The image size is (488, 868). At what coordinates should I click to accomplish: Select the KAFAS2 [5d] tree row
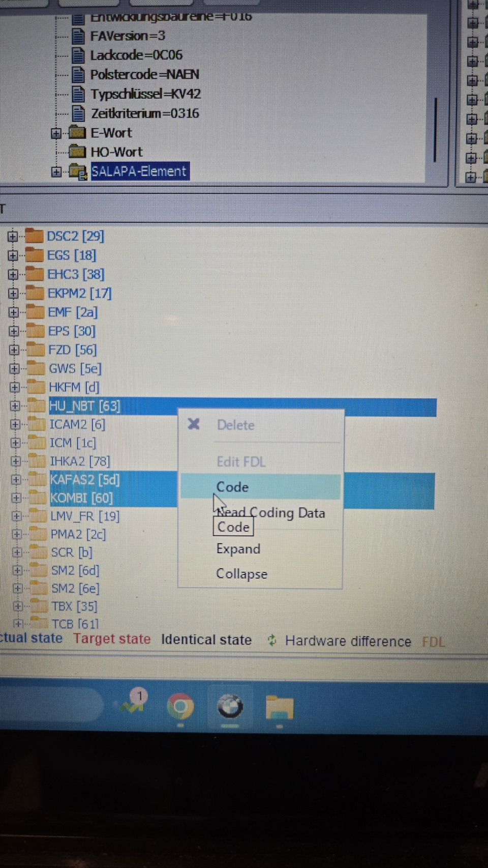[84, 479]
